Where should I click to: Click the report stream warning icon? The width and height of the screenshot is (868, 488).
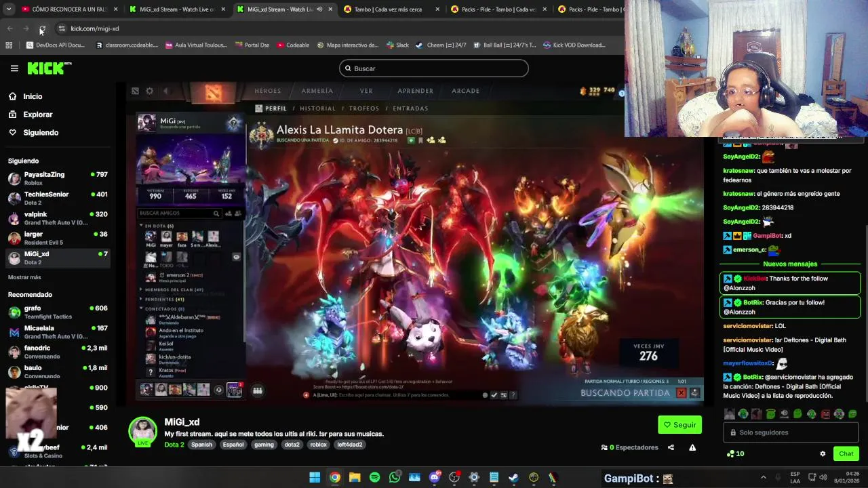click(692, 447)
